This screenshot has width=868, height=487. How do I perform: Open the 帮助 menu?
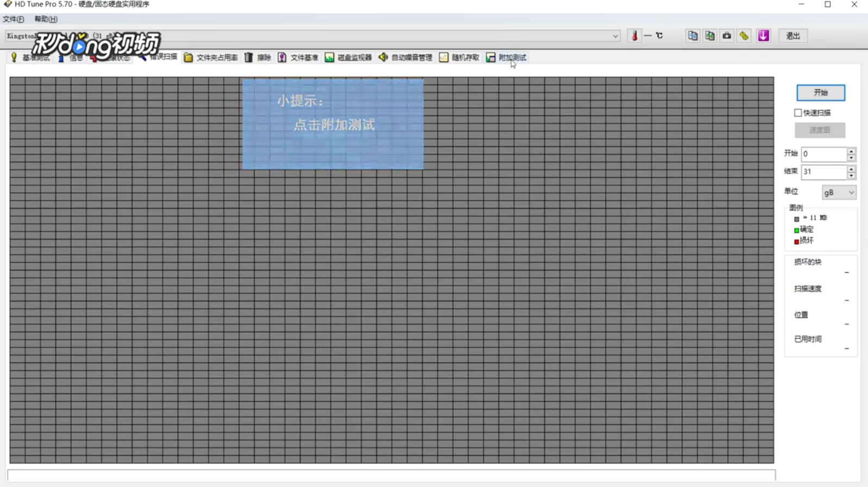click(x=46, y=19)
